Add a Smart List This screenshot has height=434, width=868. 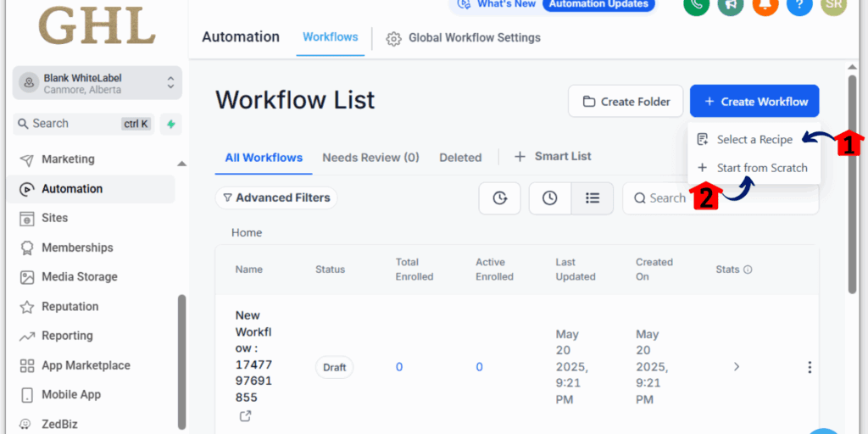(554, 157)
